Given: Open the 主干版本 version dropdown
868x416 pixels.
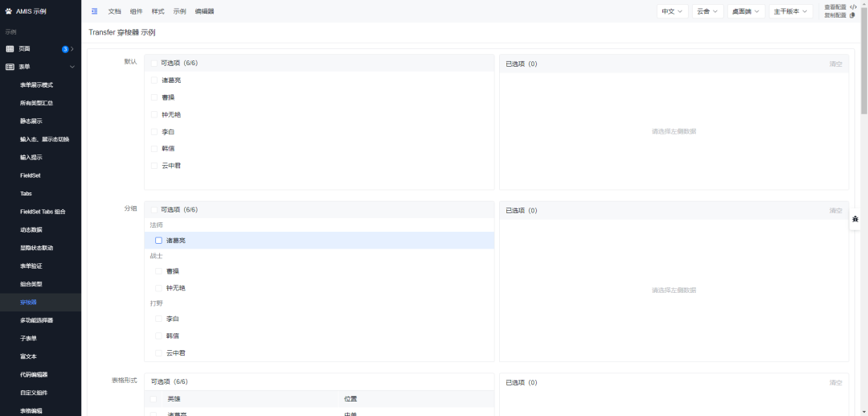Looking at the screenshot, I should (791, 11).
